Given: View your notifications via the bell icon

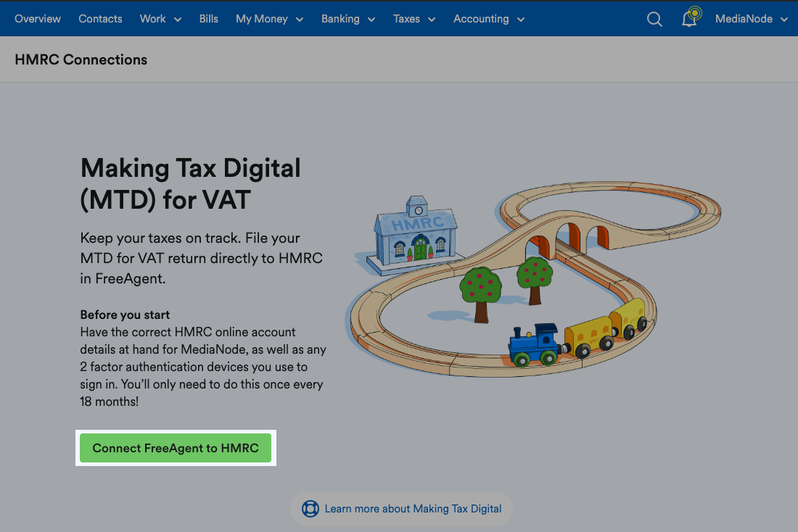Looking at the screenshot, I should click(x=688, y=20).
